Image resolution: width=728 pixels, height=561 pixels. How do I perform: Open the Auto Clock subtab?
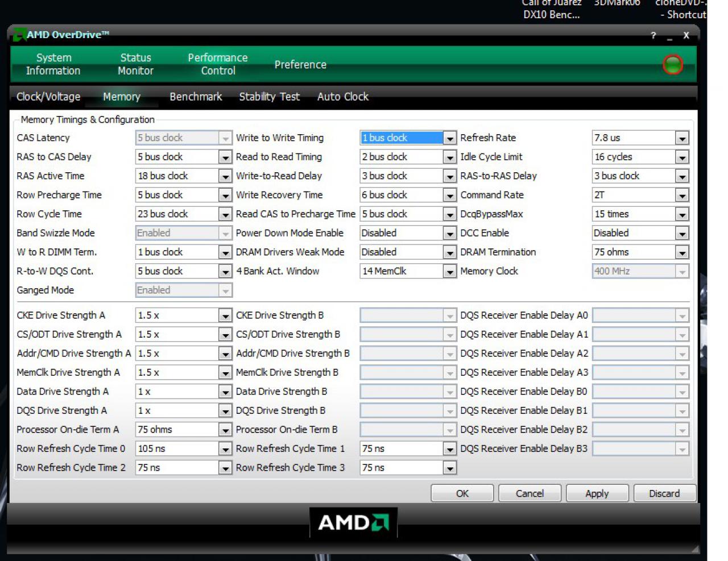tap(343, 97)
